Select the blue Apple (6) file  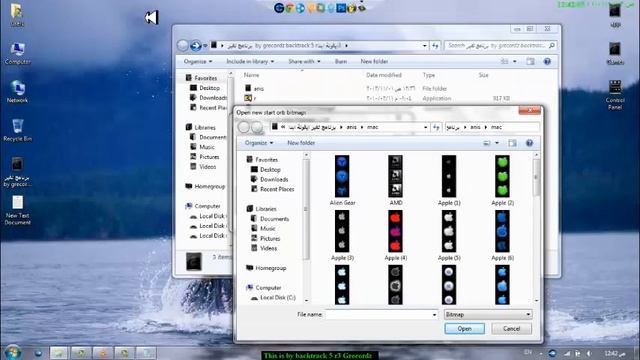click(502, 231)
